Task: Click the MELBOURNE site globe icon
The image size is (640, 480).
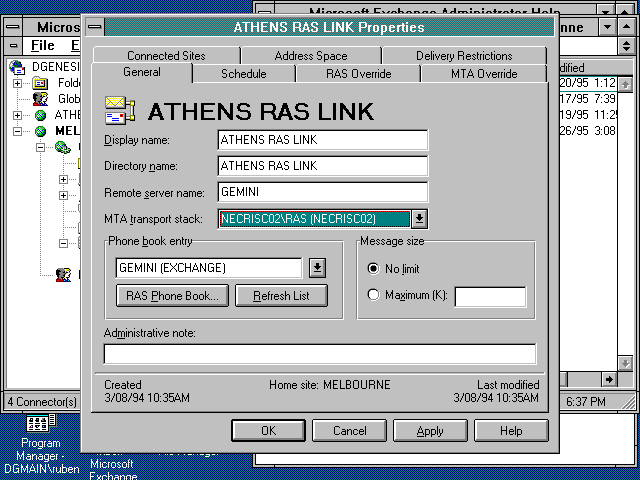Action: pyautogui.click(x=40, y=131)
